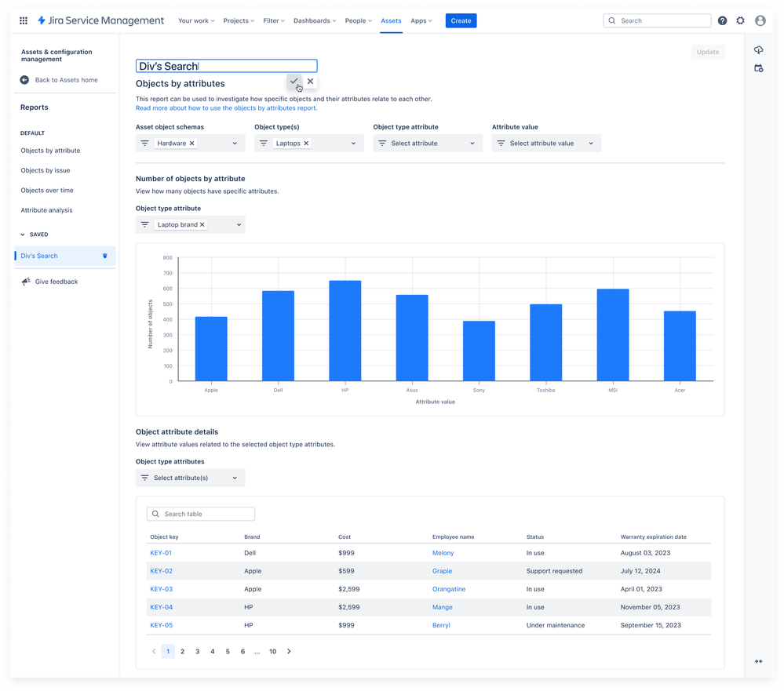This screenshot has height=691, width=784.
Task: Collapse the SAVED section chevron
Action: tap(23, 235)
